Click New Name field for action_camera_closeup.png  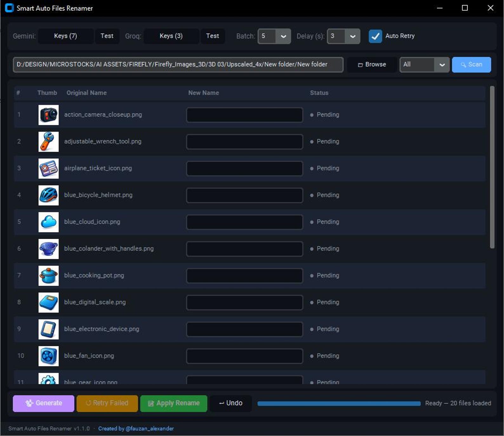click(x=244, y=115)
